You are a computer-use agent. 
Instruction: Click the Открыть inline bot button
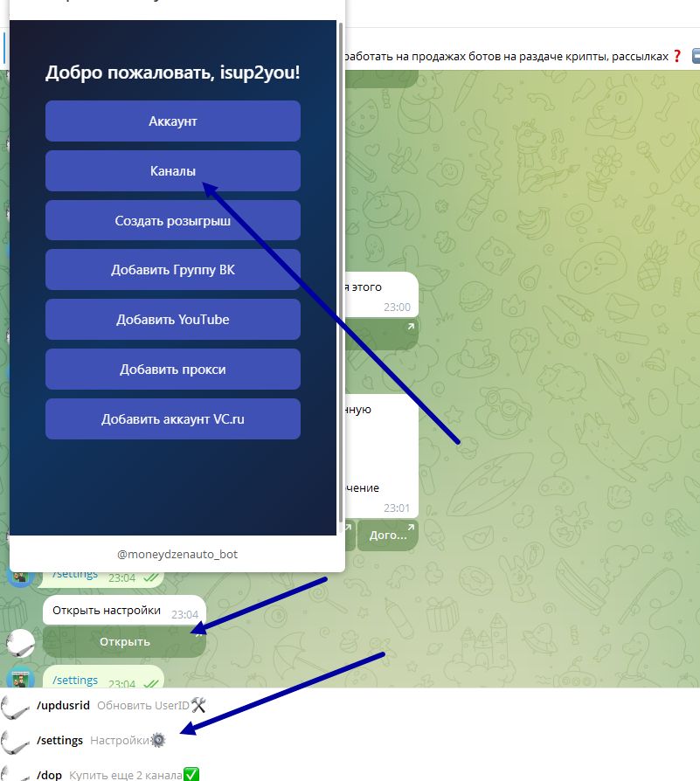tap(125, 641)
